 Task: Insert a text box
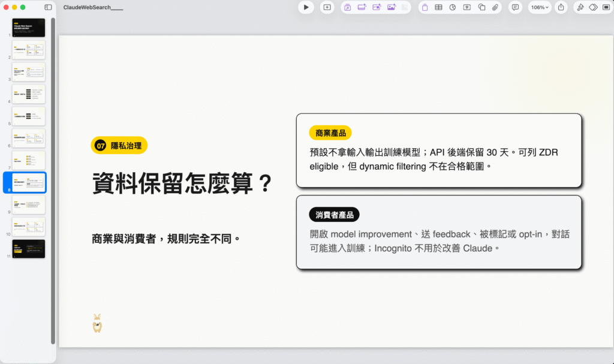point(466,7)
